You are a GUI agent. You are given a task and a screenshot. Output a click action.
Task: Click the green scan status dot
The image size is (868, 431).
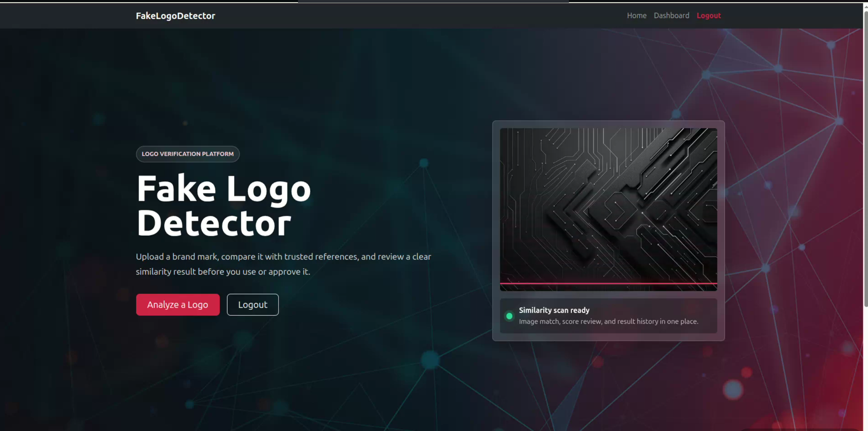click(509, 316)
